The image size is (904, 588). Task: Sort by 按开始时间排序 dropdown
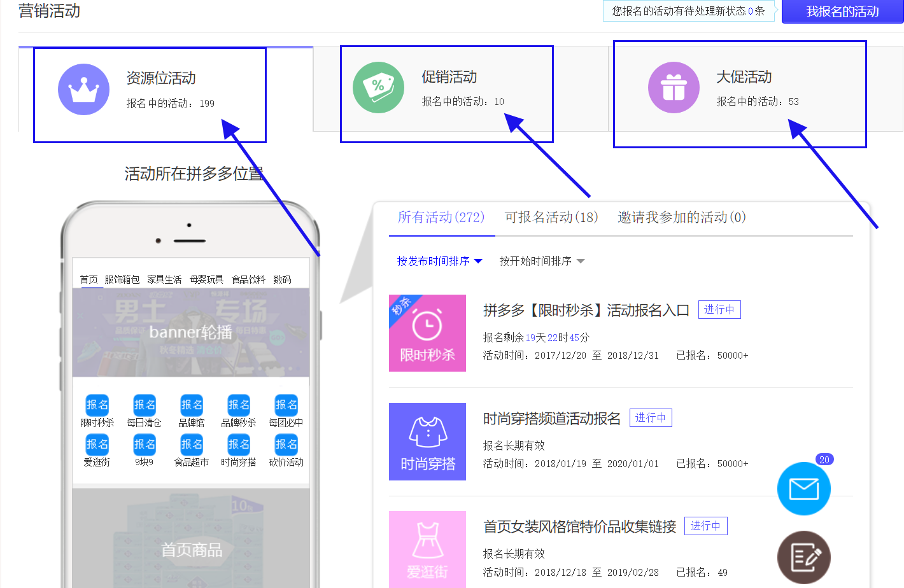coord(542,261)
